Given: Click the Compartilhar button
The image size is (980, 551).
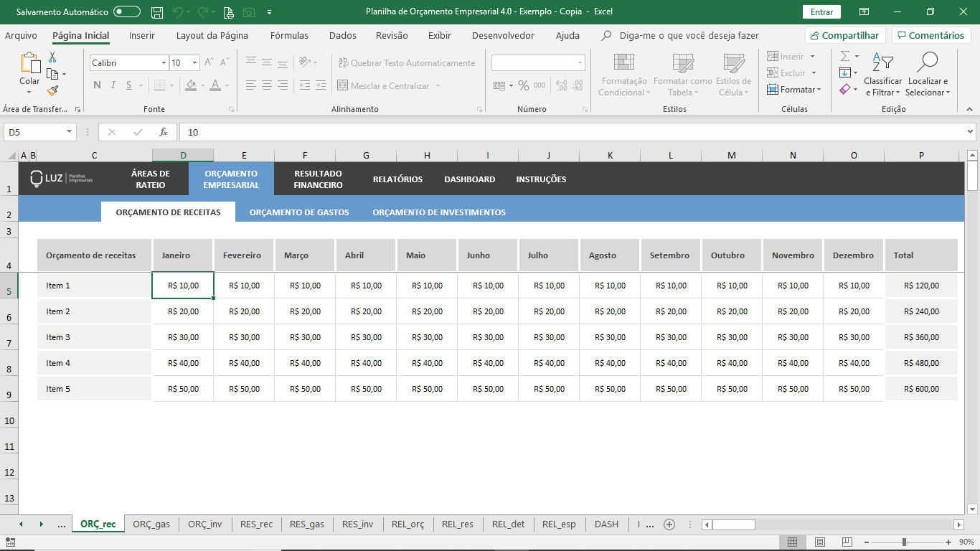Looking at the screenshot, I should pyautogui.click(x=844, y=35).
